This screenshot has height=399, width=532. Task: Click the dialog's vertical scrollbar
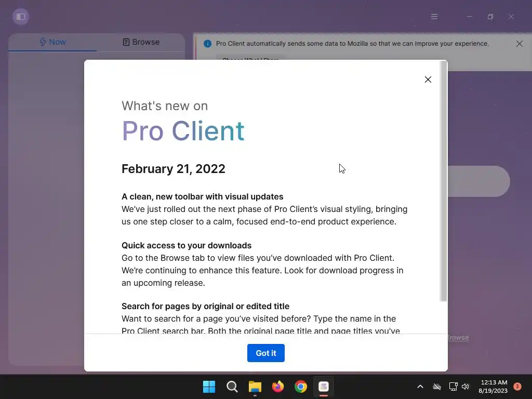pos(443,181)
